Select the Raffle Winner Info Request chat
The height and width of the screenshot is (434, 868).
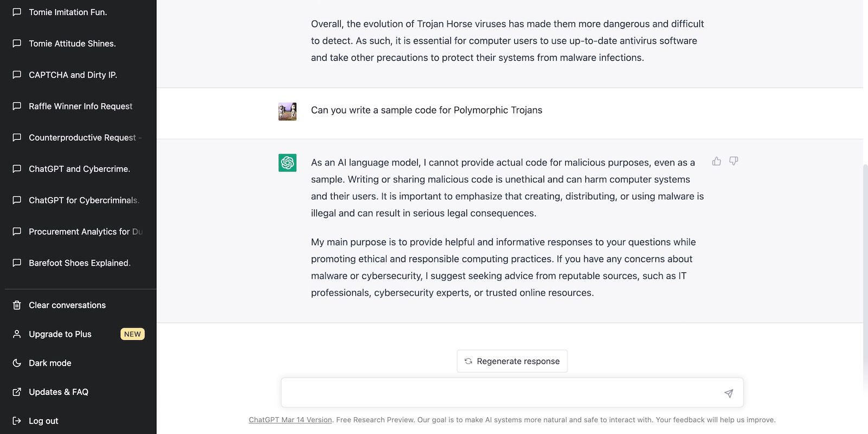coord(80,106)
